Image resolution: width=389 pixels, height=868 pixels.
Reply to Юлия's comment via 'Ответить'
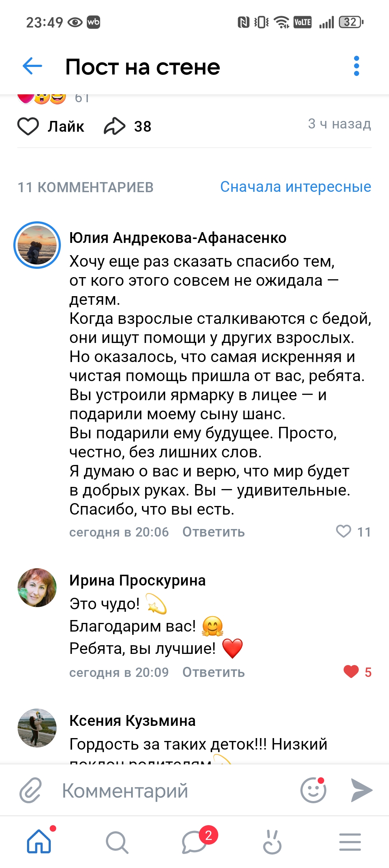point(213,532)
